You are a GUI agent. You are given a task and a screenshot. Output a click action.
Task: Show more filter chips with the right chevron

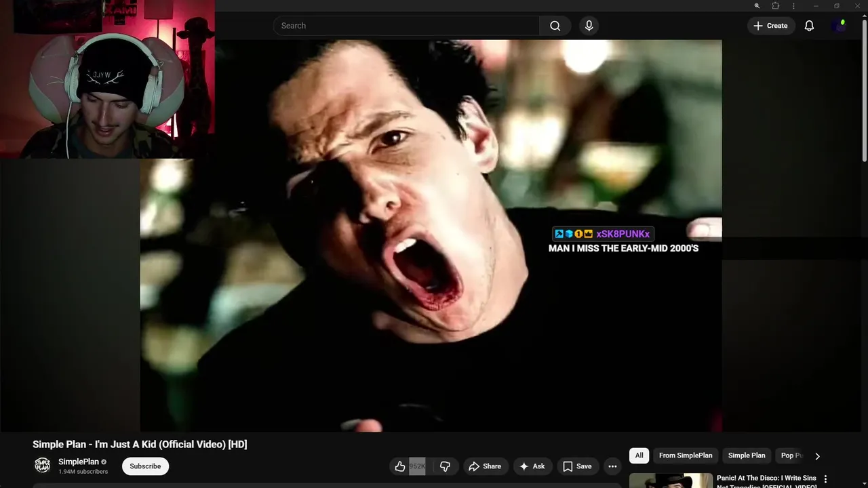click(x=817, y=456)
